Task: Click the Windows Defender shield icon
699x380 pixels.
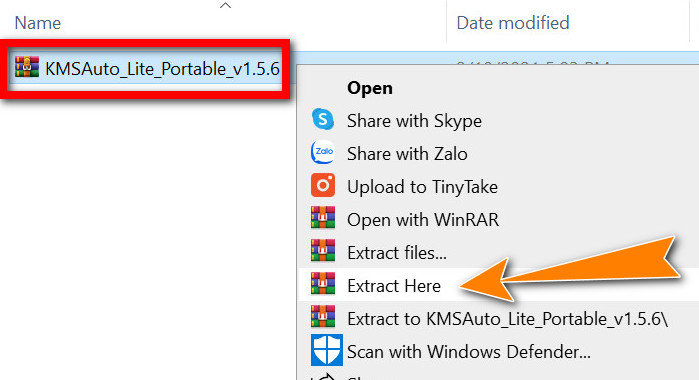Action: pyautogui.click(x=327, y=351)
